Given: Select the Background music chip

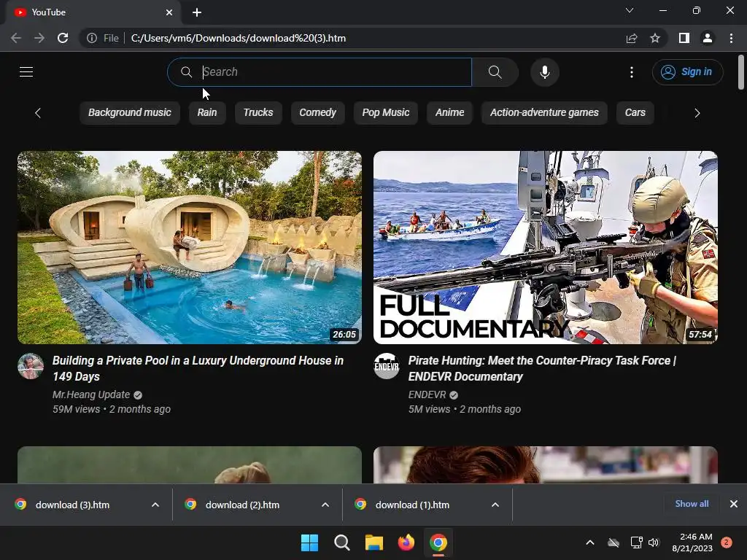Looking at the screenshot, I should pyautogui.click(x=130, y=113).
